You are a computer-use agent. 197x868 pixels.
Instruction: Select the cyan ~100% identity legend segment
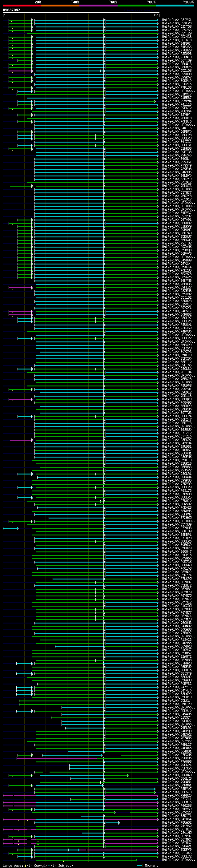[x=175, y=6]
